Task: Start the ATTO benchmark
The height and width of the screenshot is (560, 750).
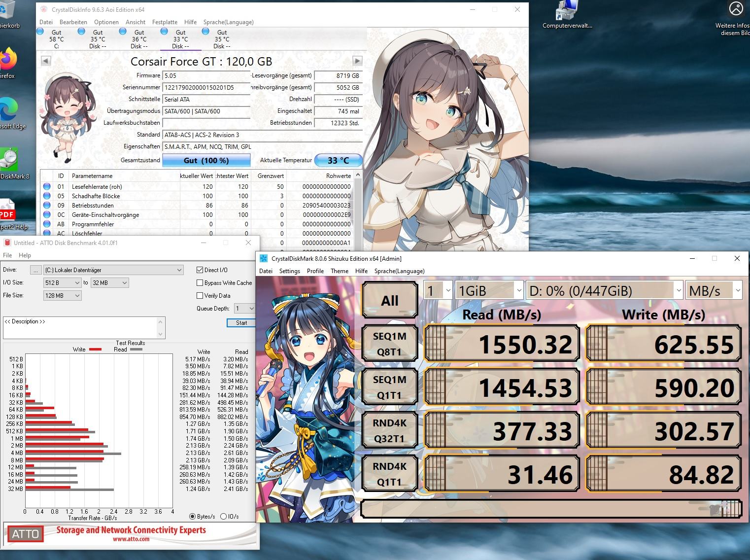Action: [x=241, y=322]
